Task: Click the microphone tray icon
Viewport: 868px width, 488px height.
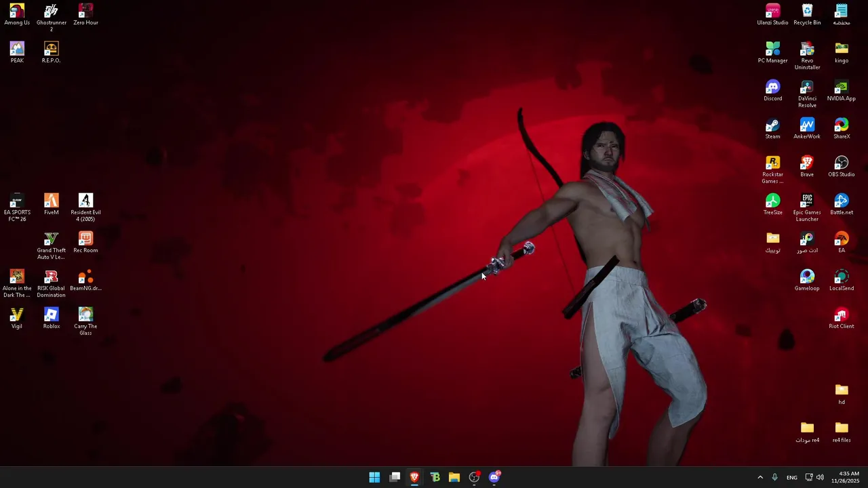Action: point(774,477)
